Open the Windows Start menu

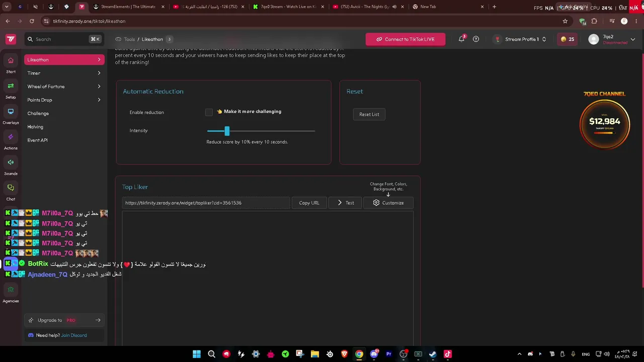197,354
